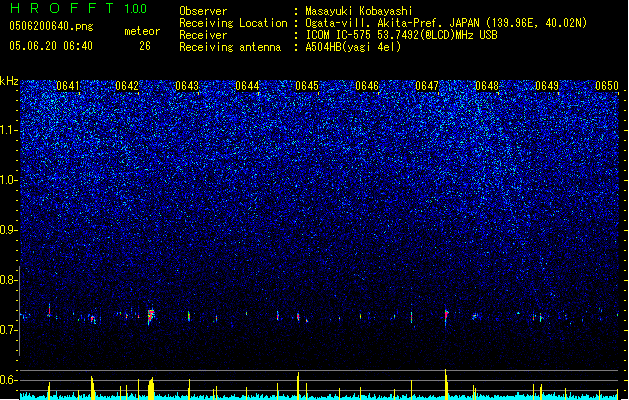Click the red meteor echo after 0647
This screenshot has height=400, width=629.
click(446, 315)
